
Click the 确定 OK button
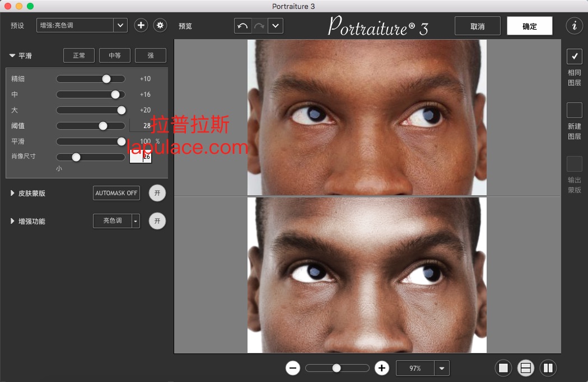click(x=529, y=26)
